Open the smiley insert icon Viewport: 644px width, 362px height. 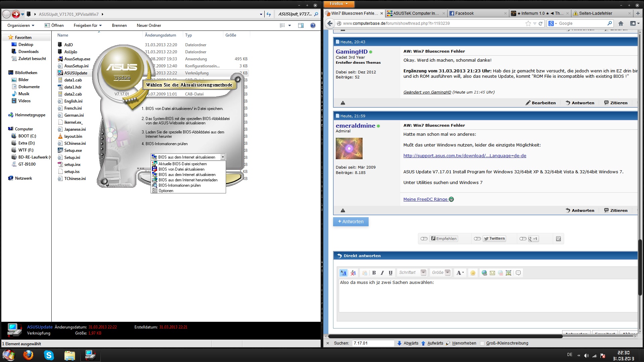(x=473, y=273)
